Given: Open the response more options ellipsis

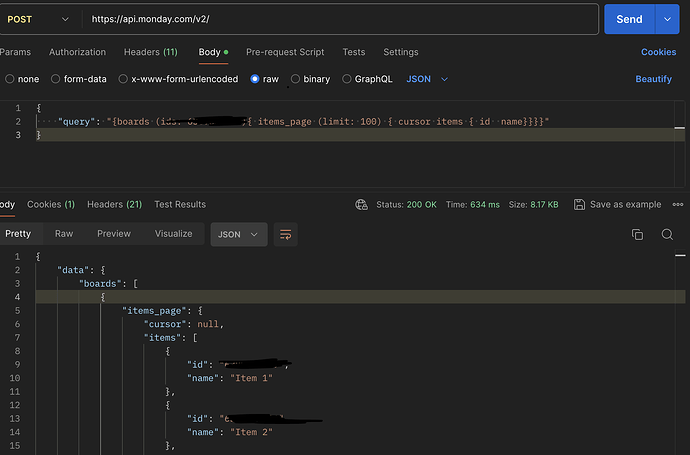Looking at the screenshot, I should click(x=678, y=205).
